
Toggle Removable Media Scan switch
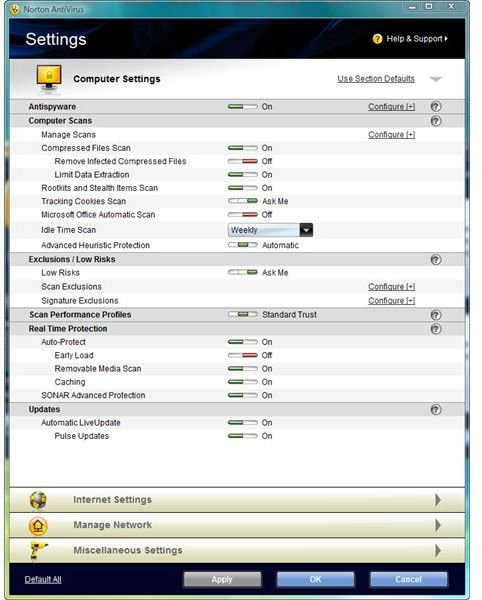click(243, 369)
